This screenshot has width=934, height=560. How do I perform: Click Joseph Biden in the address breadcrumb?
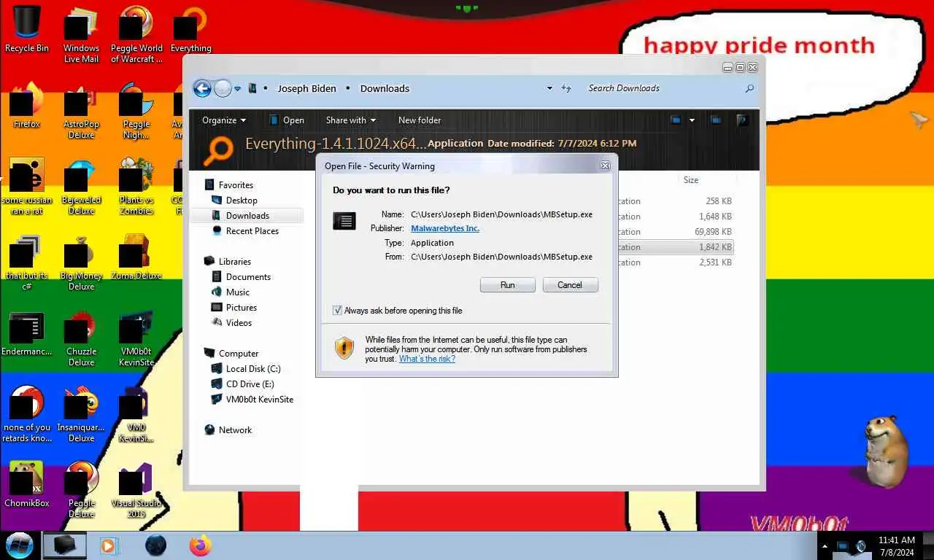pyautogui.click(x=306, y=88)
